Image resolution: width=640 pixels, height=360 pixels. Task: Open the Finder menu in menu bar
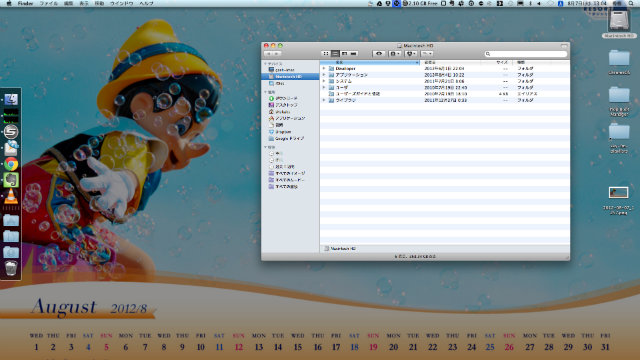pos(25,3)
